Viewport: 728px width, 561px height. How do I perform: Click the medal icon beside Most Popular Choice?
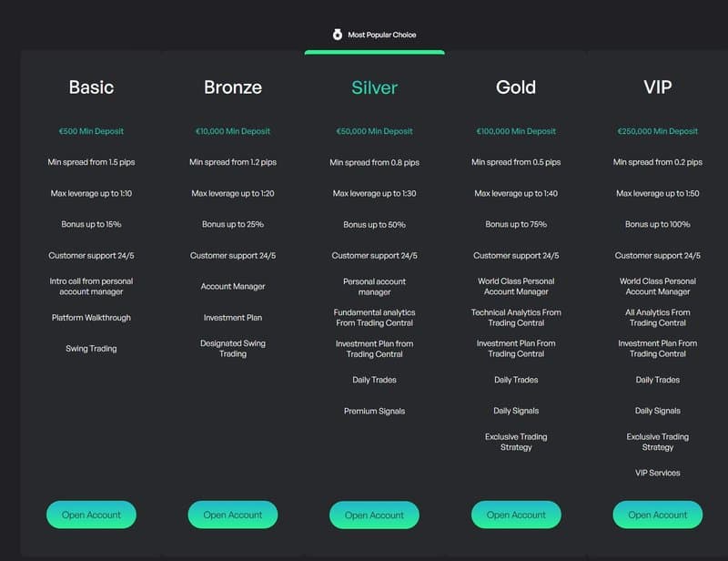(x=338, y=35)
